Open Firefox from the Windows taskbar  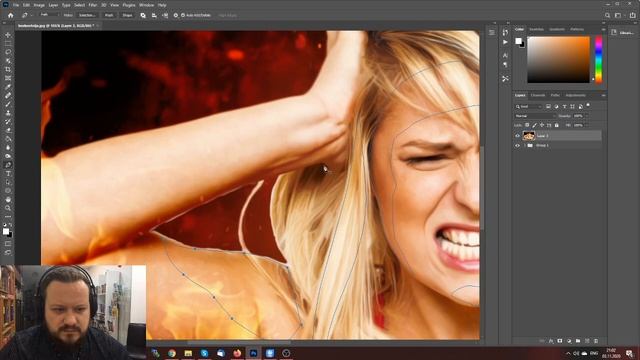pos(237,353)
